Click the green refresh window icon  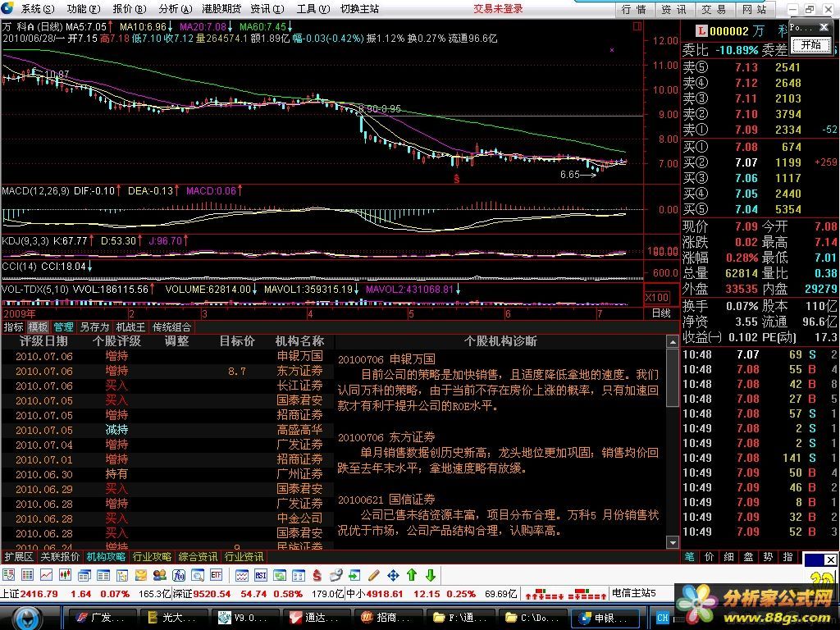280,575
